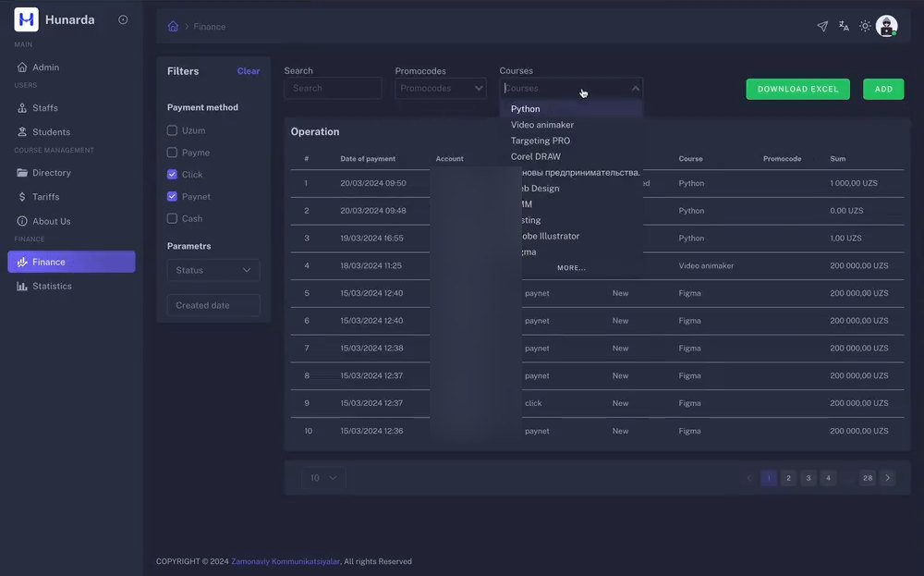924x576 pixels.
Task: Select Video animaker from Courses list
Action: [x=571, y=125]
